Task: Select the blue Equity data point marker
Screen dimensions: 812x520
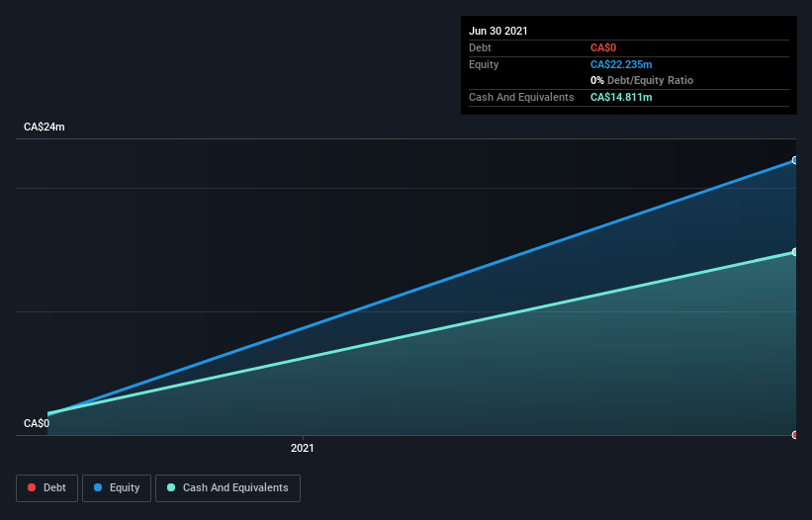Action: (794, 160)
